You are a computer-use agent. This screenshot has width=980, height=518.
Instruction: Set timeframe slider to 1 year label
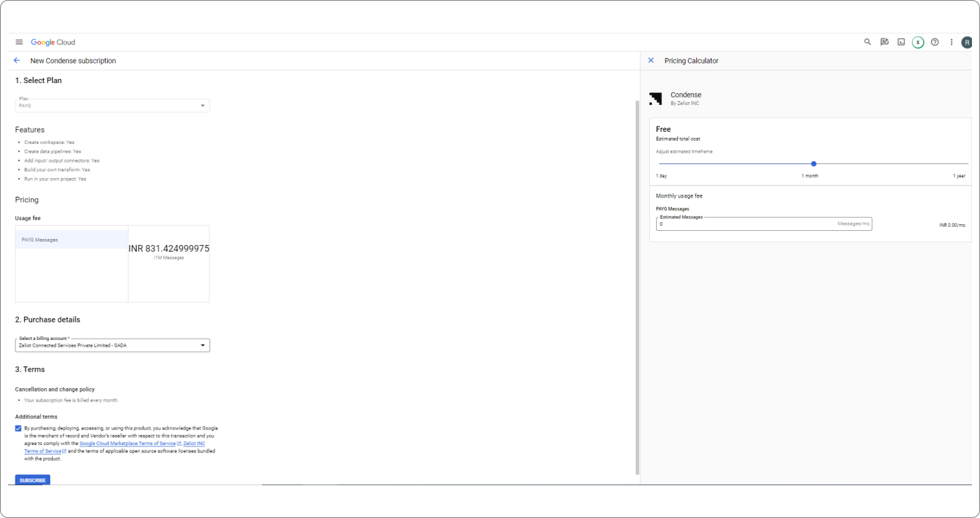pos(959,176)
